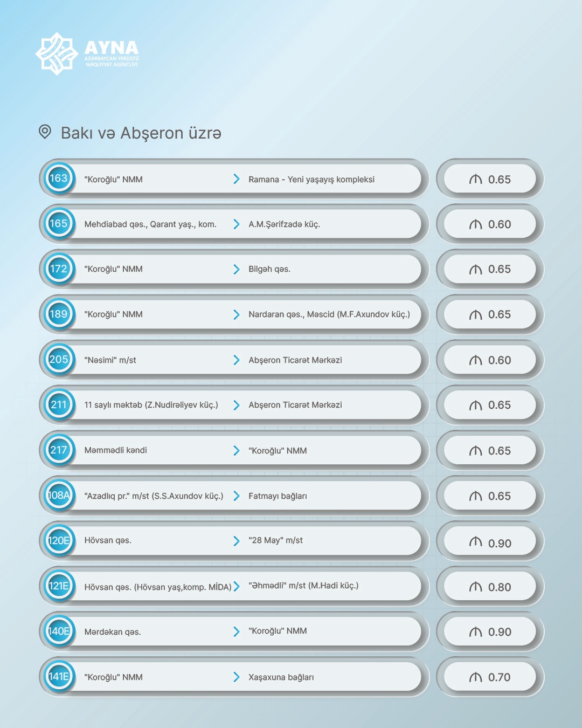Image resolution: width=582 pixels, height=728 pixels.
Task: Click the route 108A circular badge
Action: (x=59, y=496)
